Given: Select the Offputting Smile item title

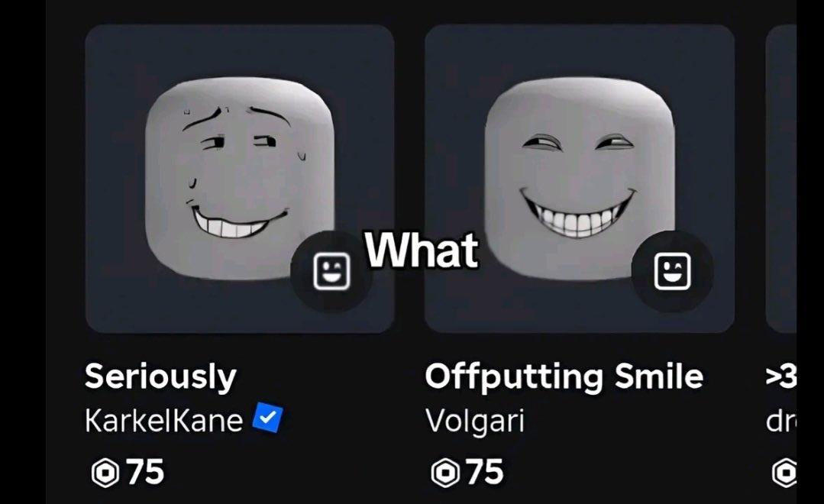Looking at the screenshot, I should [564, 376].
